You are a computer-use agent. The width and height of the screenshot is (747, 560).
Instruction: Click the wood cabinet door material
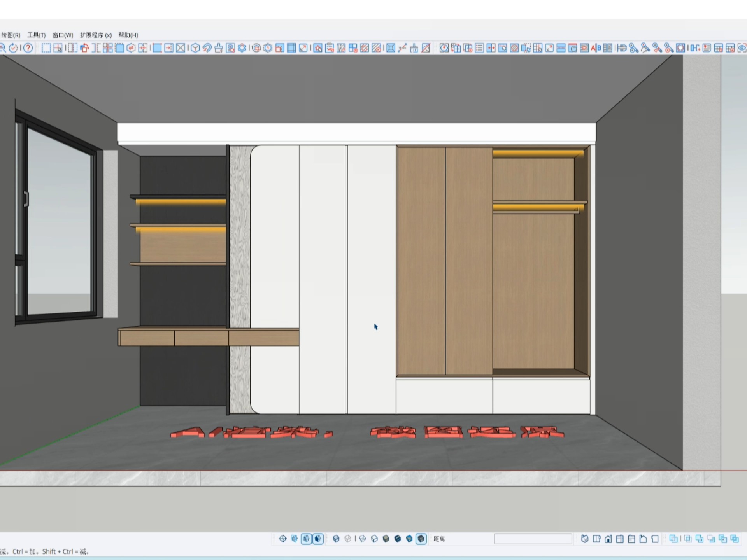click(x=422, y=261)
